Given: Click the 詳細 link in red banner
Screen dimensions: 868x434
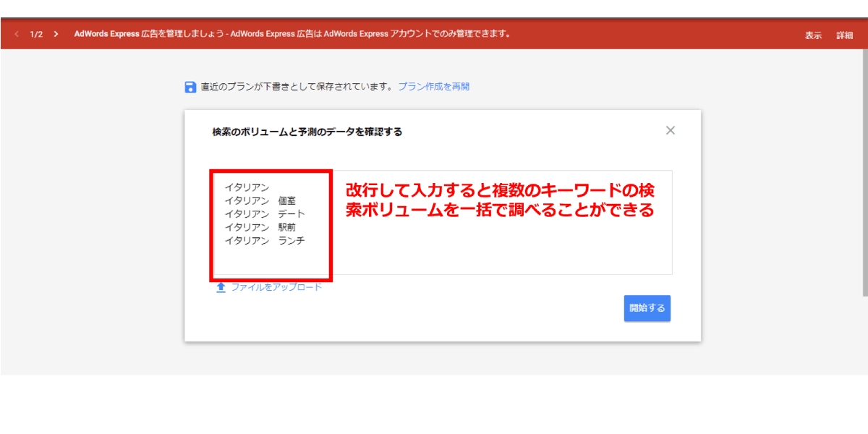Looking at the screenshot, I should pos(845,35).
